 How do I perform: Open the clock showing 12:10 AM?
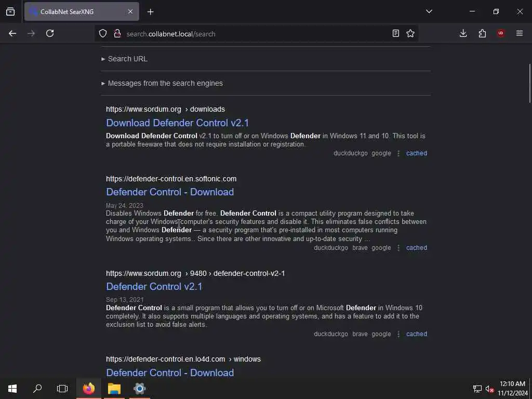(x=513, y=389)
